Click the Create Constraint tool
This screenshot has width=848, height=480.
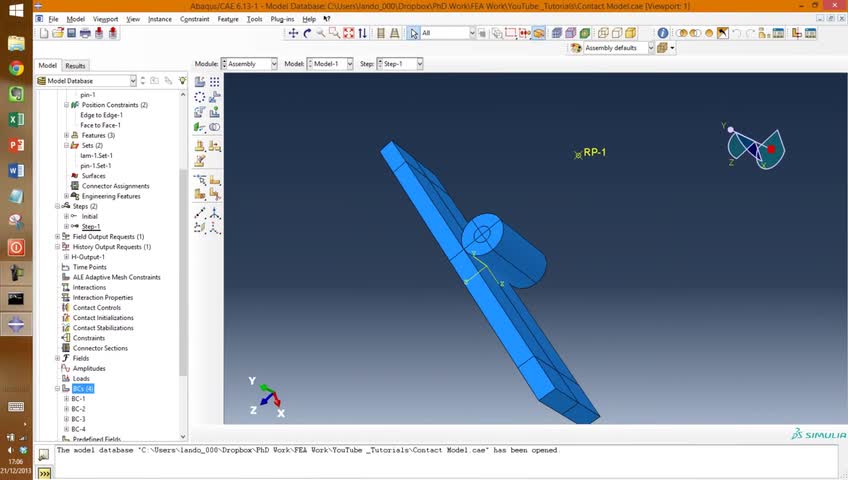(200, 127)
